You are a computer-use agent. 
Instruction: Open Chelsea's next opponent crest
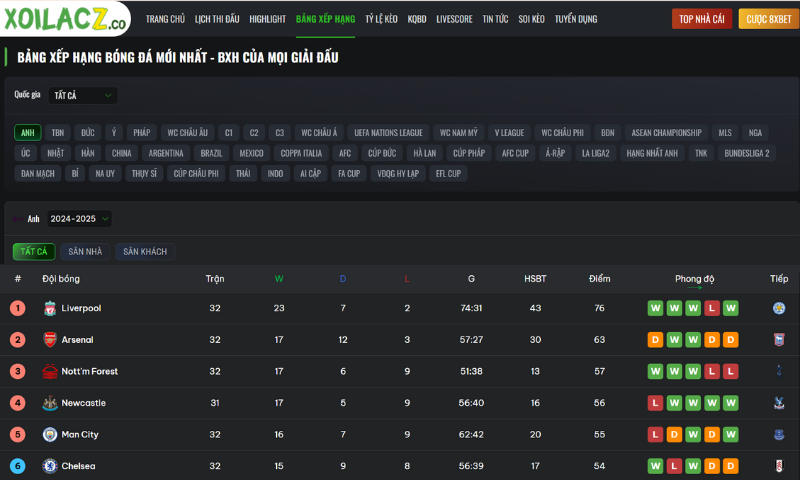tap(779, 466)
